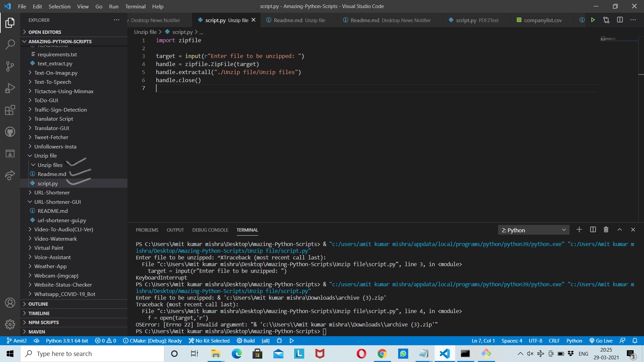The image size is (644, 362).
Task: Collapse the Unzip file folder
Action: (x=45, y=156)
